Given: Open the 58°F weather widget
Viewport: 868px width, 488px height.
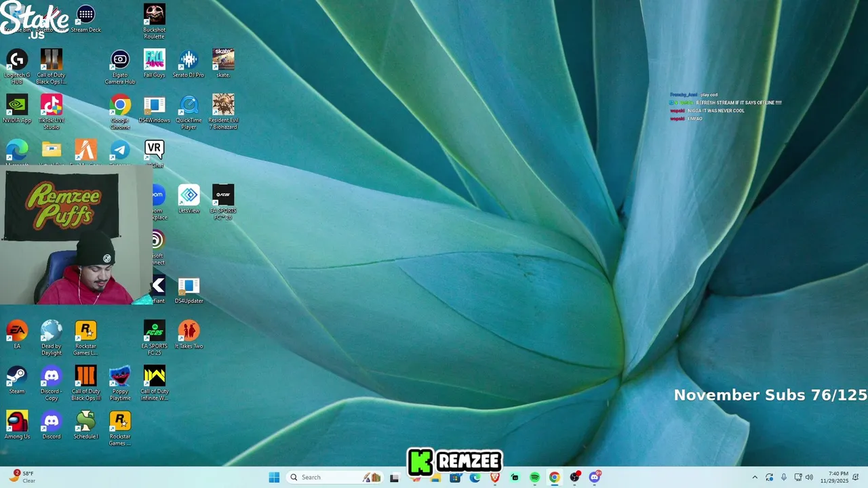Looking at the screenshot, I should [22, 477].
